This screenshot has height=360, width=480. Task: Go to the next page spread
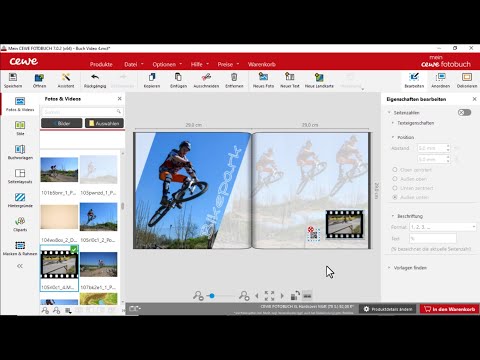[x=282, y=296]
